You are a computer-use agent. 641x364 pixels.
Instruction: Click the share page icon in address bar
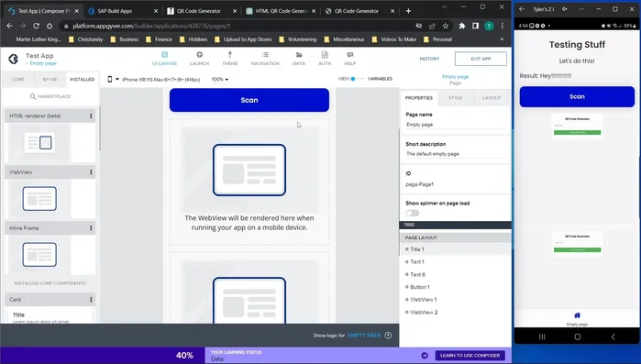tap(432, 26)
